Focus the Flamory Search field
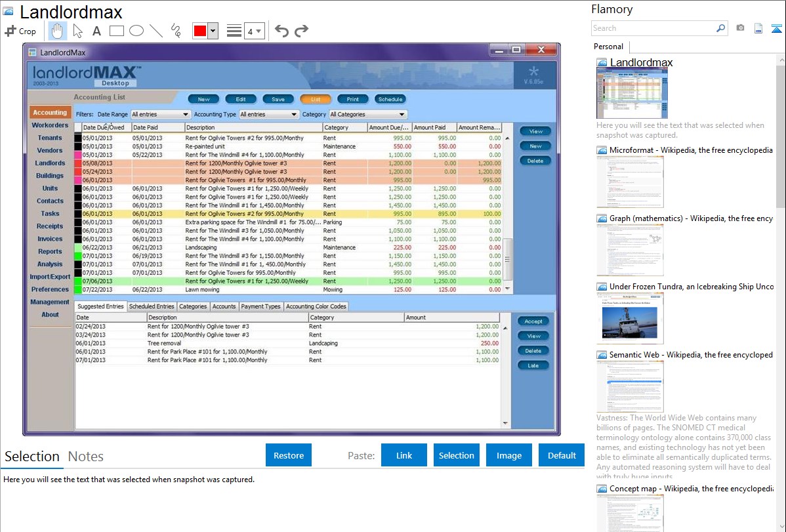786x532 pixels. [x=653, y=28]
